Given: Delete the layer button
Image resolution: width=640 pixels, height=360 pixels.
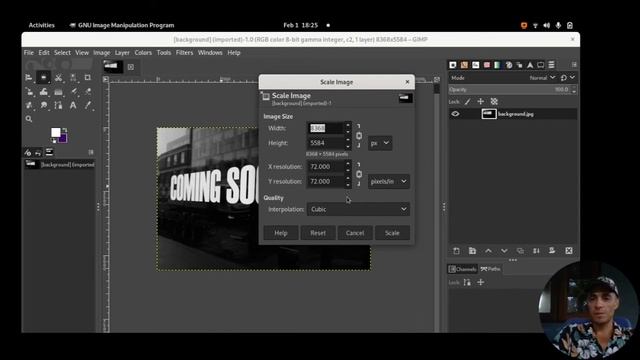Looking at the screenshot, I should click(x=569, y=251).
